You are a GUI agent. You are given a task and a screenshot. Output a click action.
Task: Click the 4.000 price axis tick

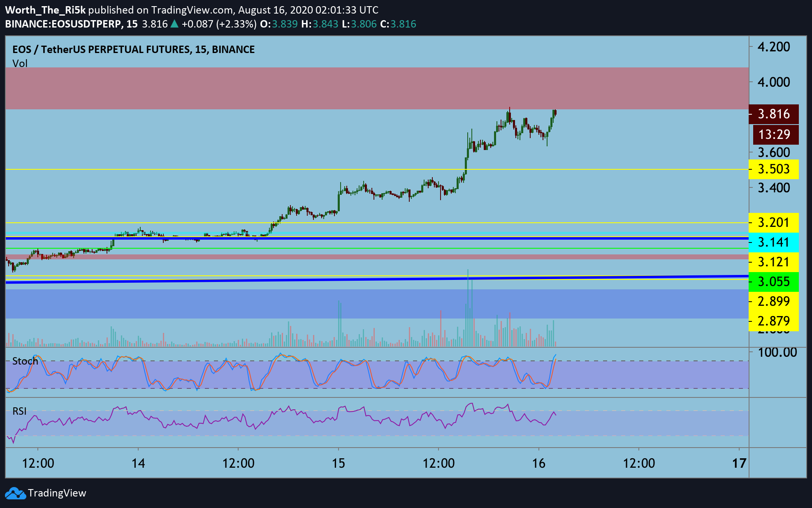tap(774, 82)
